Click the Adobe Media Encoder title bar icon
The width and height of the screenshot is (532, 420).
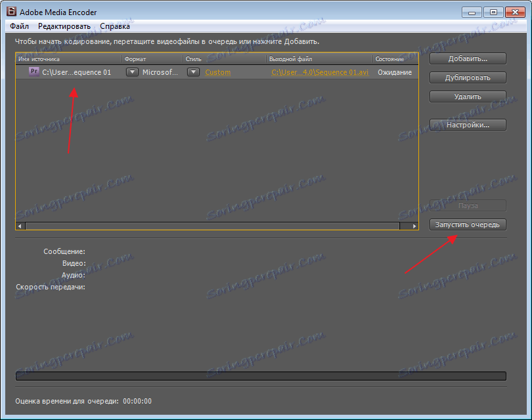(11, 12)
